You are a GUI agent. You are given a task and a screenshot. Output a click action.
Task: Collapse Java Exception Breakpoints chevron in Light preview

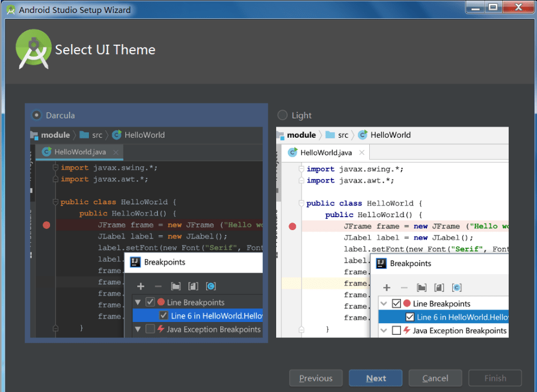coord(384,331)
